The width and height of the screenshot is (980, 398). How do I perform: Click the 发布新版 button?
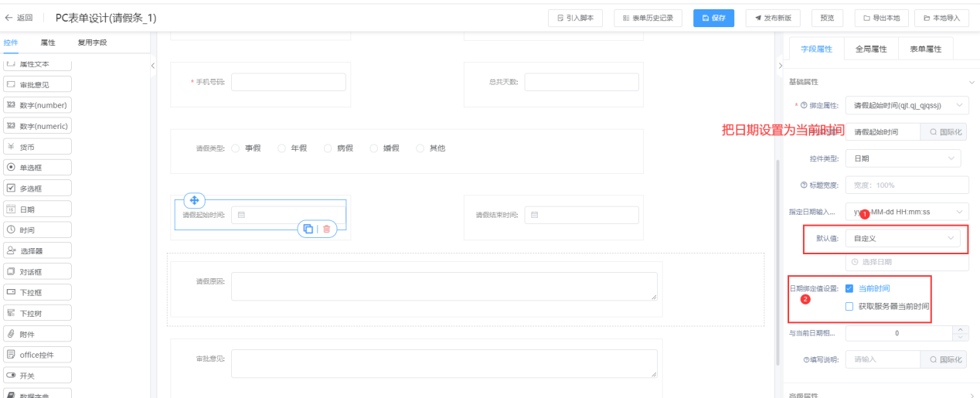(773, 18)
